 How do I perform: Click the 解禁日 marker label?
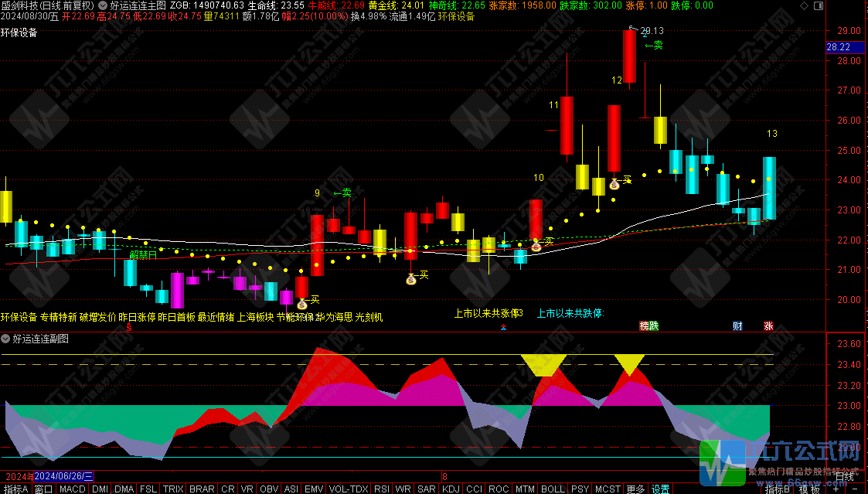(143, 255)
